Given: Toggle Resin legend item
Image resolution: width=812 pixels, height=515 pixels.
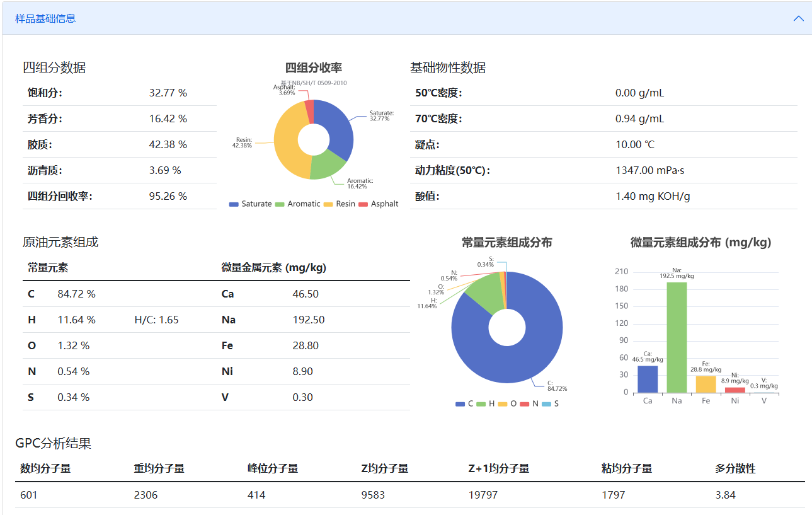Looking at the screenshot, I should click(339, 204).
